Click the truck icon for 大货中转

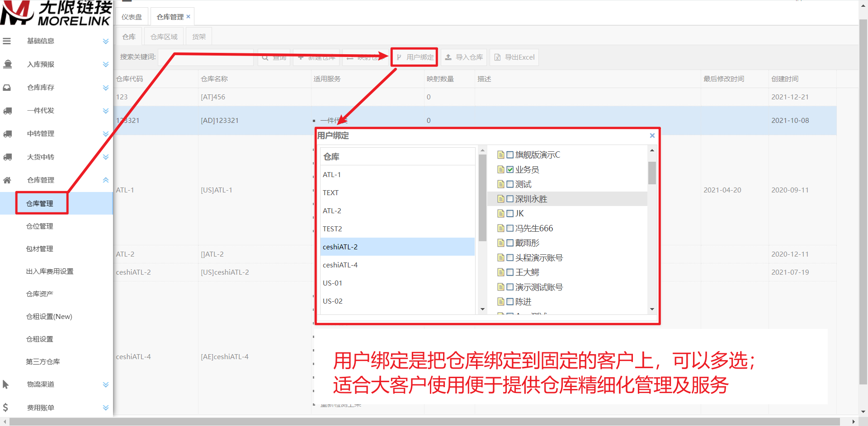point(7,157)
